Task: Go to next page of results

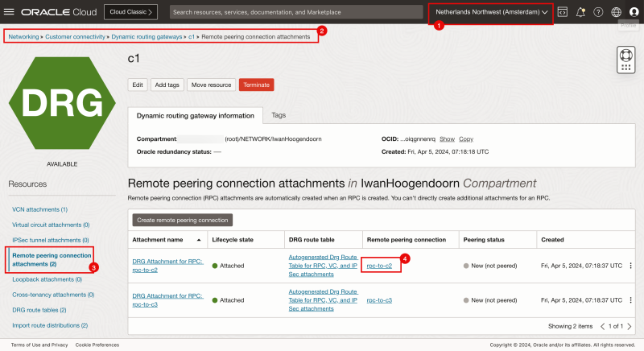Action: [x=630, y=326]
